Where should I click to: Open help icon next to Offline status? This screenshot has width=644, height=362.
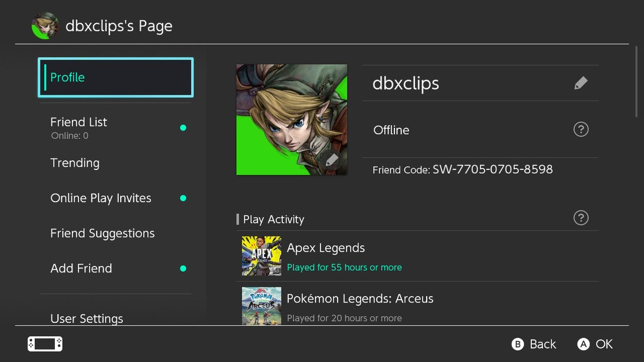[x=581, y=130]
